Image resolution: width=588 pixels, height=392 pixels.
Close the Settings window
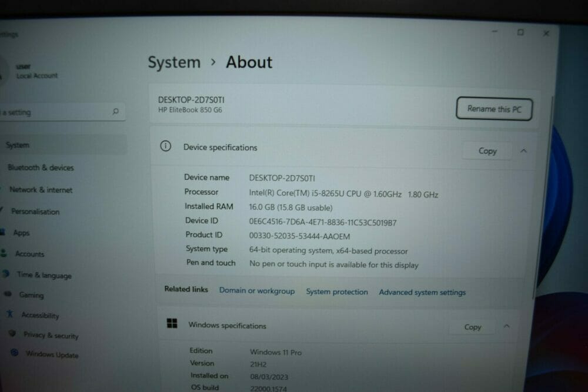[x=546, y=33]
